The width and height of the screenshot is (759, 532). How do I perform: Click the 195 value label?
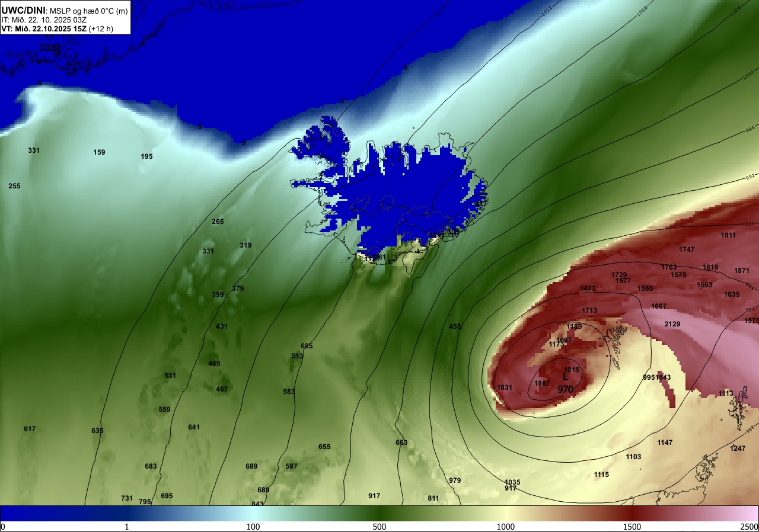[146, 156]
